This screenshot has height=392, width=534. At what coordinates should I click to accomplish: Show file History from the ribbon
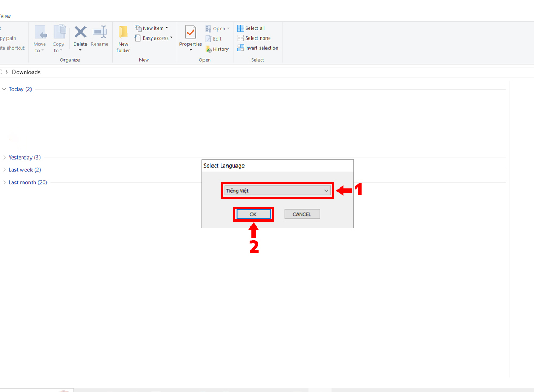[217, 49]
